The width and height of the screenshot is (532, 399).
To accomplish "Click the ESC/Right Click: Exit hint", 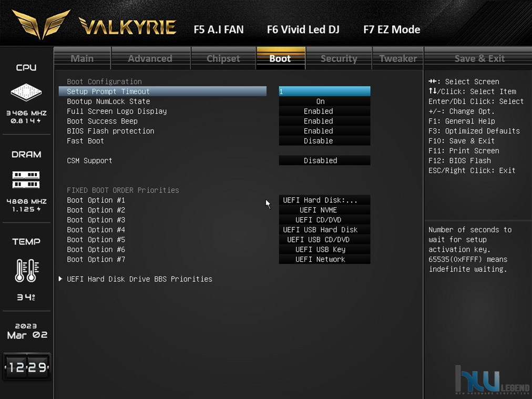I will (472, 170).
